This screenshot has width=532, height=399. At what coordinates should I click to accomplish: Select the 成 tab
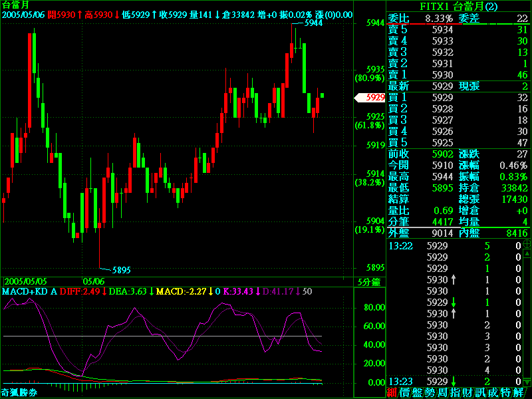coord(492,392)
